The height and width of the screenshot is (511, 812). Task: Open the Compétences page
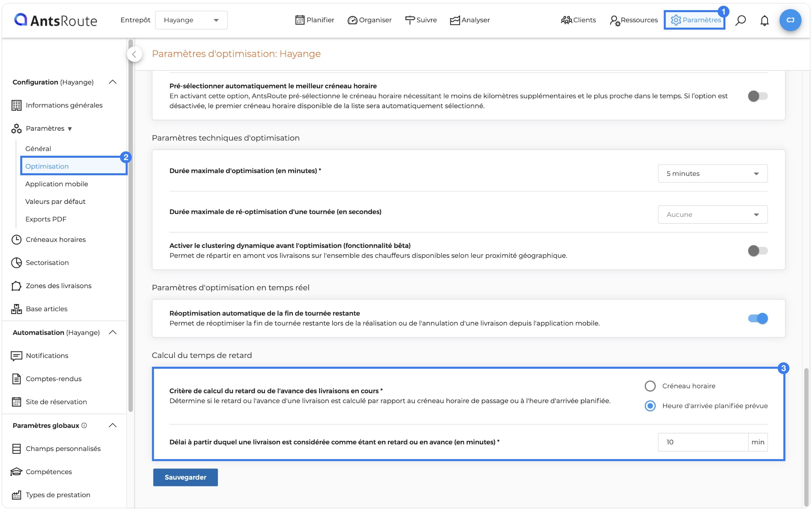pos(49,472)
